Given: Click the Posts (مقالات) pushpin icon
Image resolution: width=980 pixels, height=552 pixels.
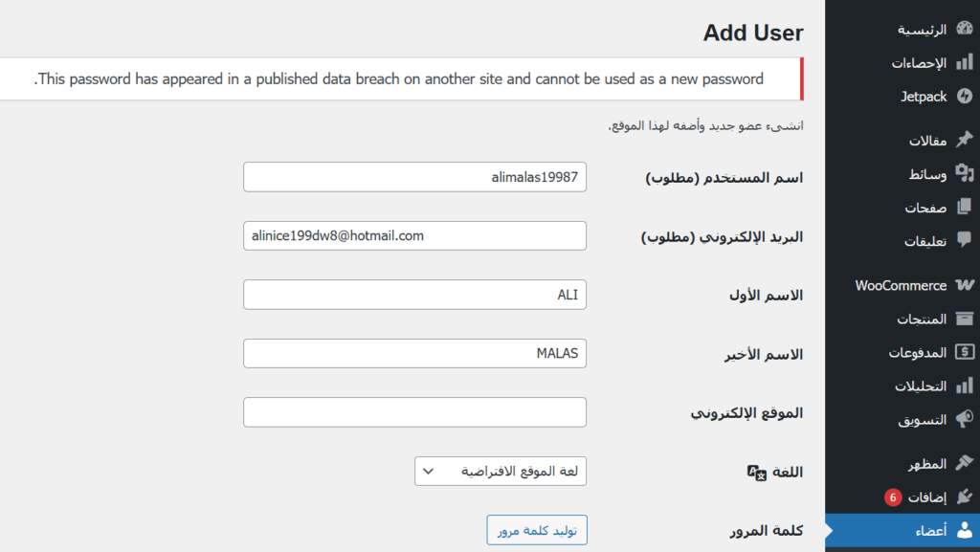Looking at the screenshot, I should pyautogui.click(x=964, y=140).
